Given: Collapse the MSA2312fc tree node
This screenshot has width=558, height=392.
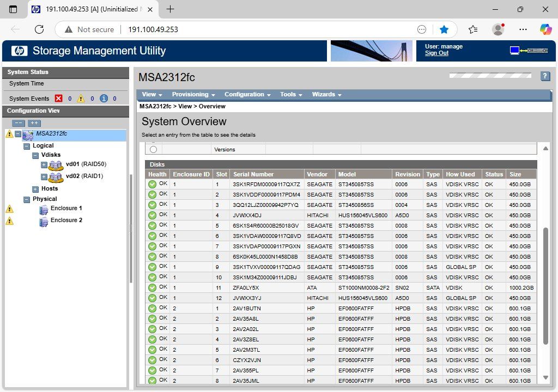Looking at the screenshot, I should (18, 134).
